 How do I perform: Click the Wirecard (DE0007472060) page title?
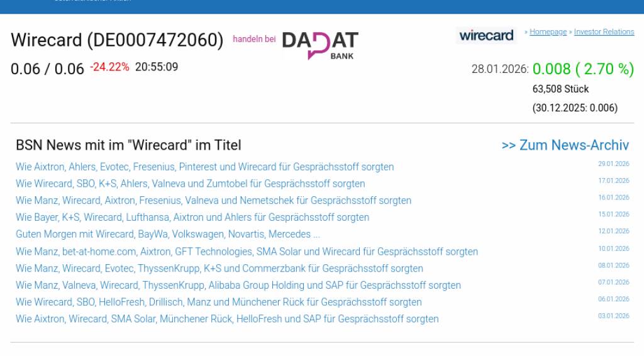coord(117,40)
